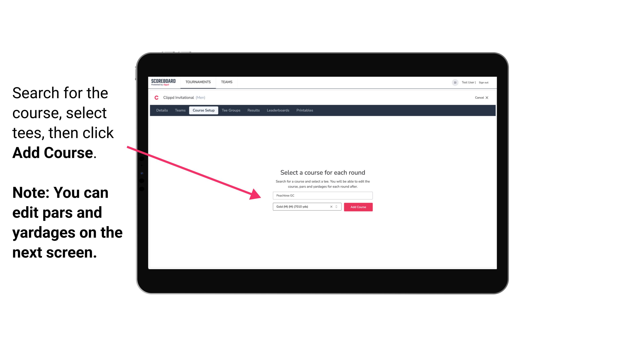Open the Teams navigation menu
Image resolution: width=644 pixels, height=346 pixels.
coord(226,82)
